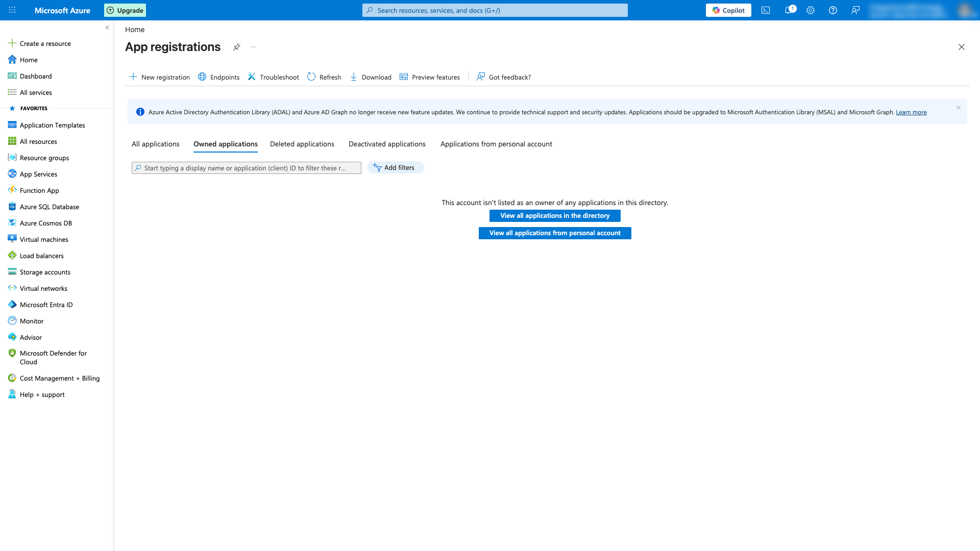980x551 pixels.
Task: Click View all applications from personal account
Action: (555, 233)
